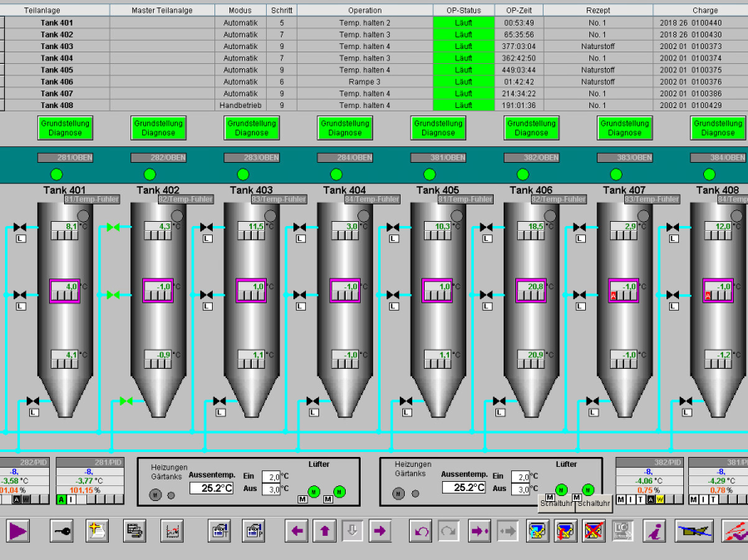Click the OP-Status column header

(464, 11)
